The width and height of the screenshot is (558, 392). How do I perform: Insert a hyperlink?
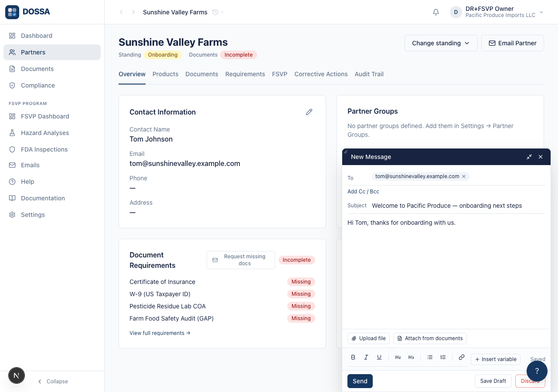(x=462, y=357)
